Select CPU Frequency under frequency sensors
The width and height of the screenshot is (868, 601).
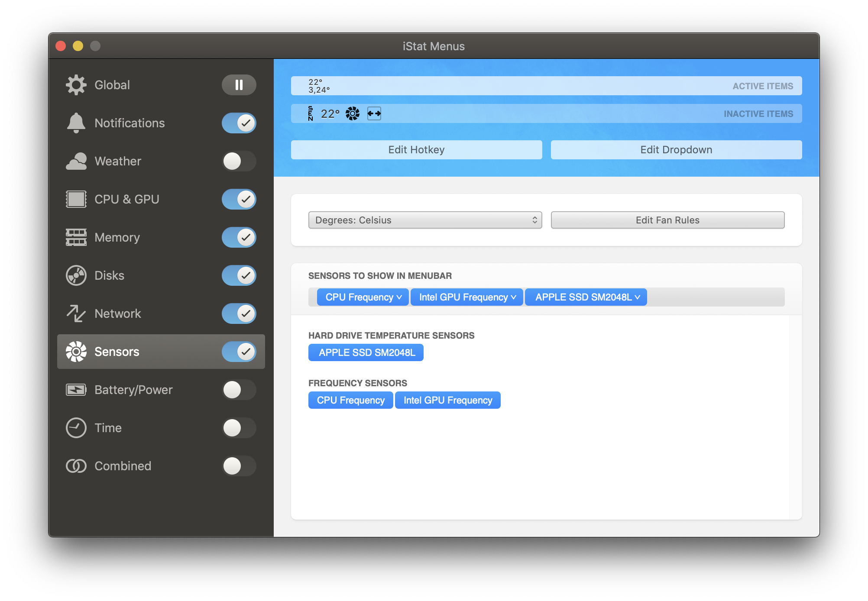point(351,400)
